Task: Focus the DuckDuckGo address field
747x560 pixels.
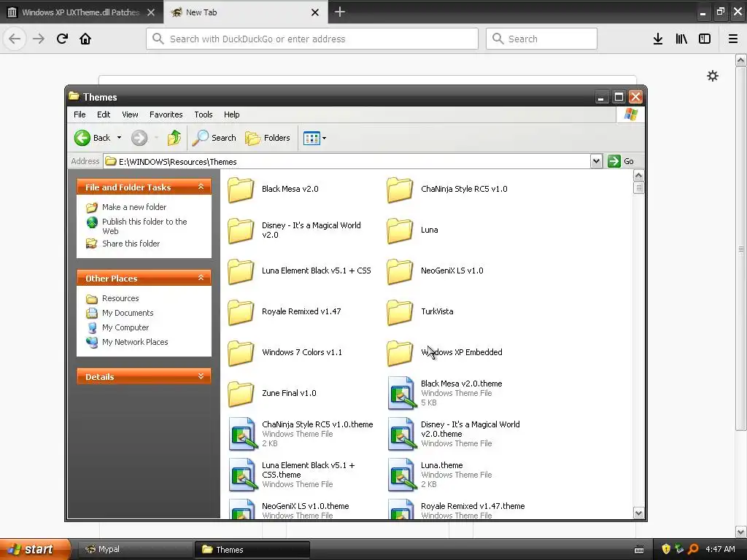Action: pyautogui.click(x=312, y=39)
